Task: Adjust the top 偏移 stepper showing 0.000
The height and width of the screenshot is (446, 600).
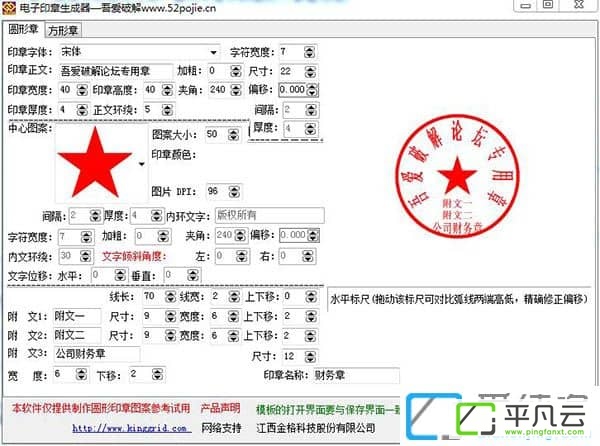Action: (x=312, y=90)
